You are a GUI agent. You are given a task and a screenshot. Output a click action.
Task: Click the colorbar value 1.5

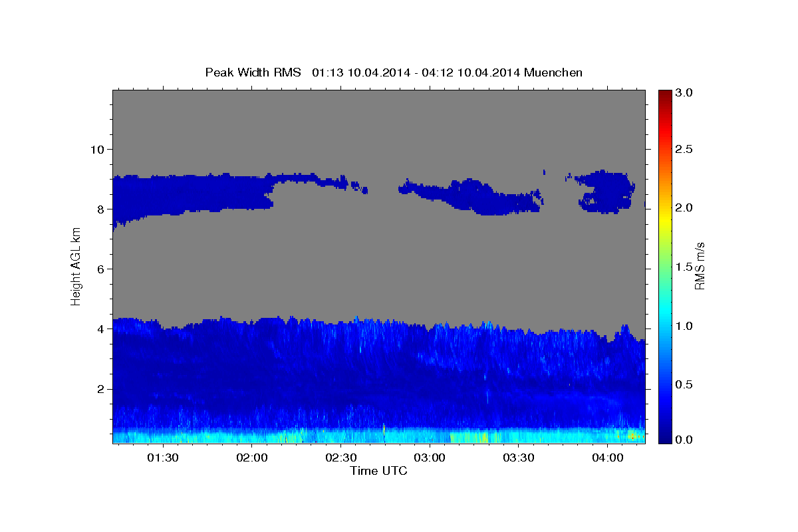(684, 267)
